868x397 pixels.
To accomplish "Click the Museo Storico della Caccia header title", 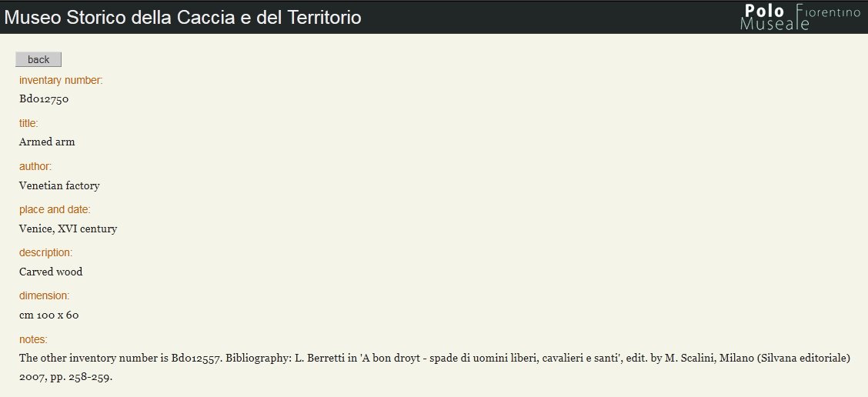I will pyautogui.click(x=182, y=18).
